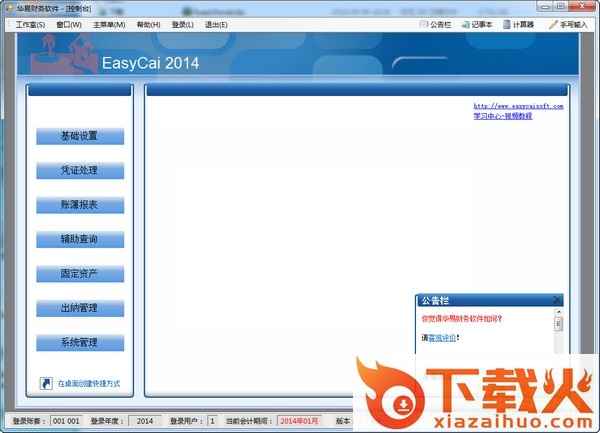Click the desktop shortcut arrow icon
Screen dimensions: 600x433
click(x=46, y=383)
